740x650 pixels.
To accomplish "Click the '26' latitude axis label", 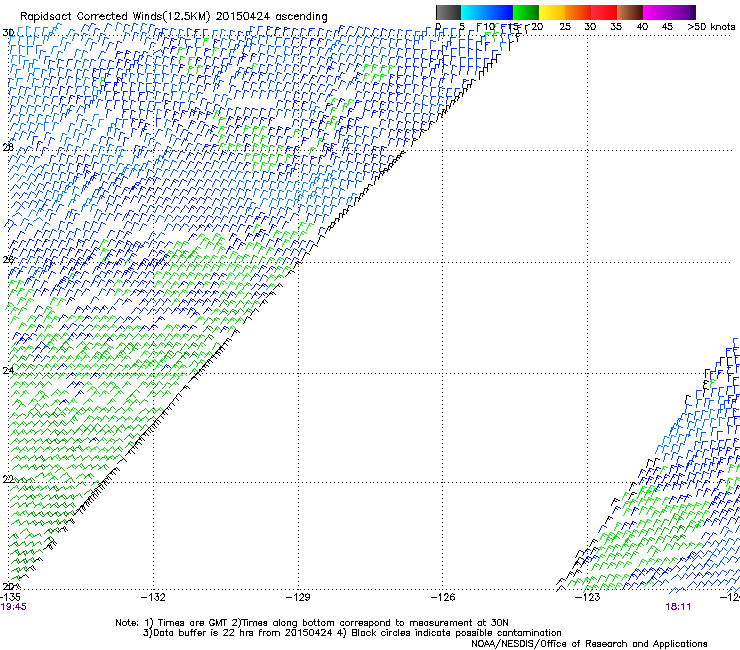I will [x=8, y=260].
